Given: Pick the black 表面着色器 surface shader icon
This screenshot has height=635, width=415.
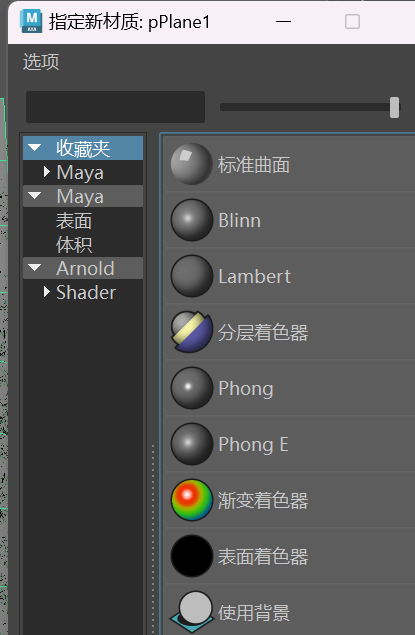Looking at the screenshot, I should coord(191,556).
